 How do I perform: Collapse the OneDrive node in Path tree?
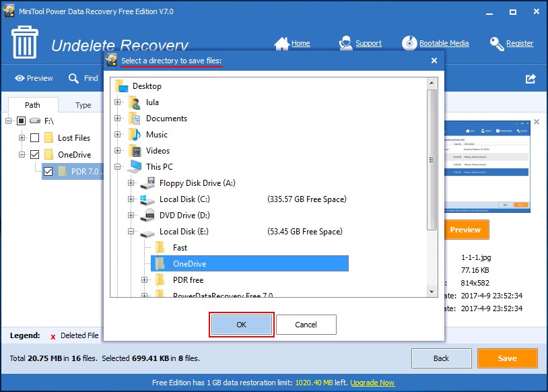pyautogui.click(x=22, y=154)
